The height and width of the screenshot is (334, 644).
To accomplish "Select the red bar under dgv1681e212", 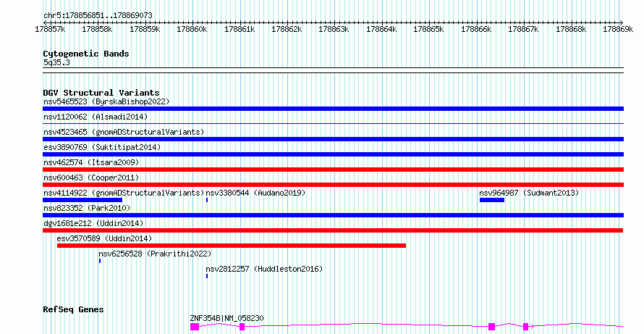I will click(333, 230).
